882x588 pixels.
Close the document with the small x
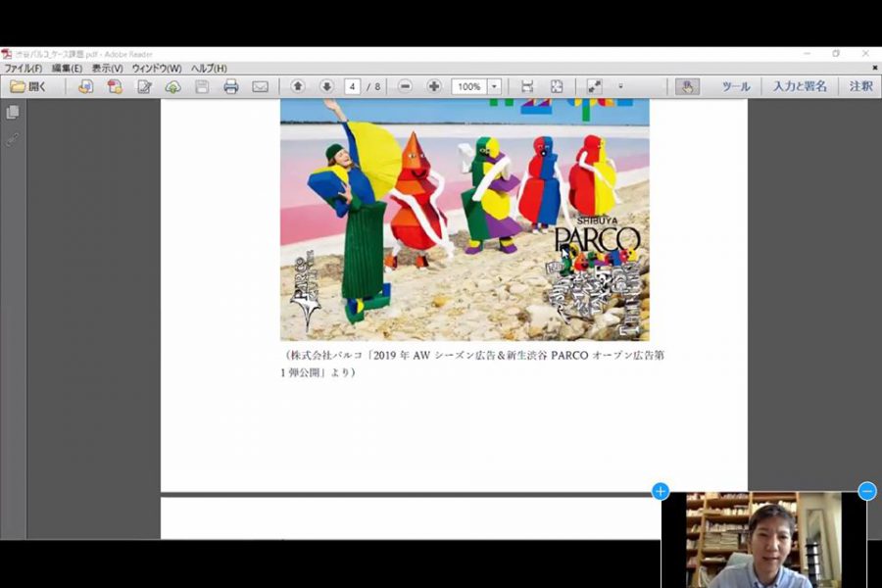[875, 68]
